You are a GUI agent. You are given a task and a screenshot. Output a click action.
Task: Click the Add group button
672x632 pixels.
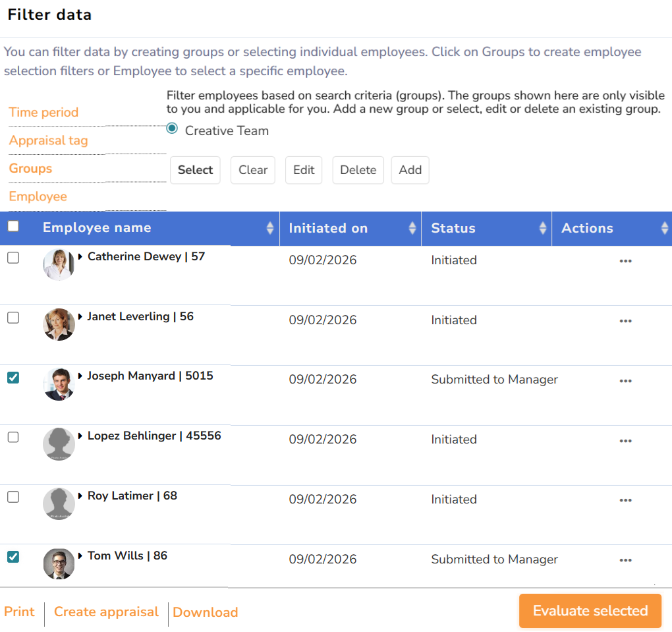point(410,170)
